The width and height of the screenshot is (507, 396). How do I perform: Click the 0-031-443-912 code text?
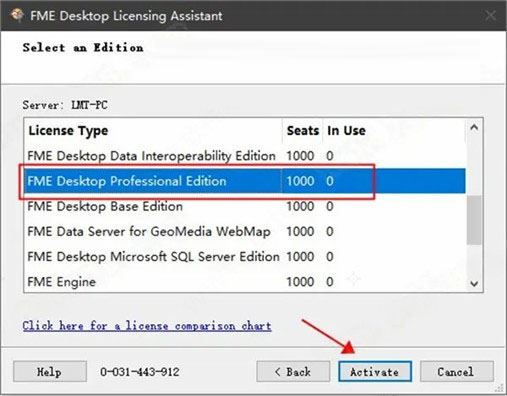coord(140,372)
